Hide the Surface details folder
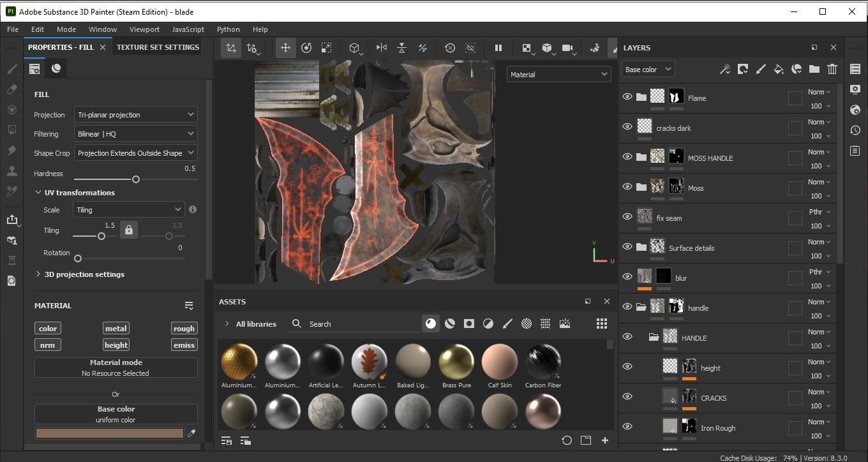 point(627,247)
